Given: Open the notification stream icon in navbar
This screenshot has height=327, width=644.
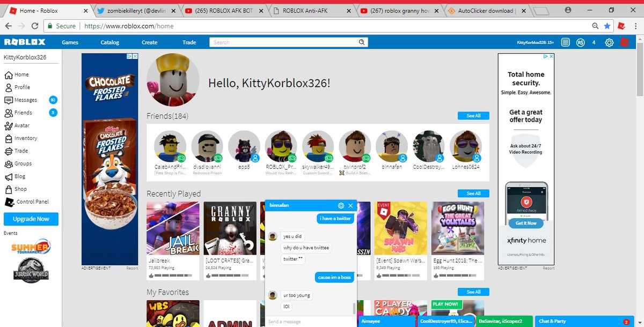Looking at the screenshot, I should point(566,42).
